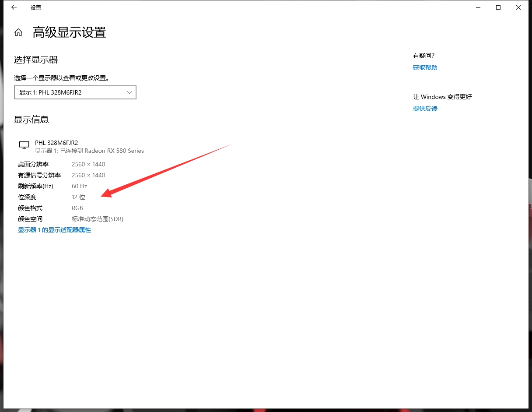Select the 颜色空间 SDR value text
Image resolution: width=532 pixels, height=412 pixels.
click(97, 219)
